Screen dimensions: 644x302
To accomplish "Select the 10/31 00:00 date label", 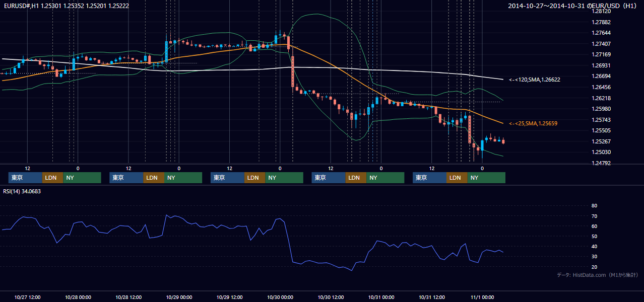I will tap(381, 297).
